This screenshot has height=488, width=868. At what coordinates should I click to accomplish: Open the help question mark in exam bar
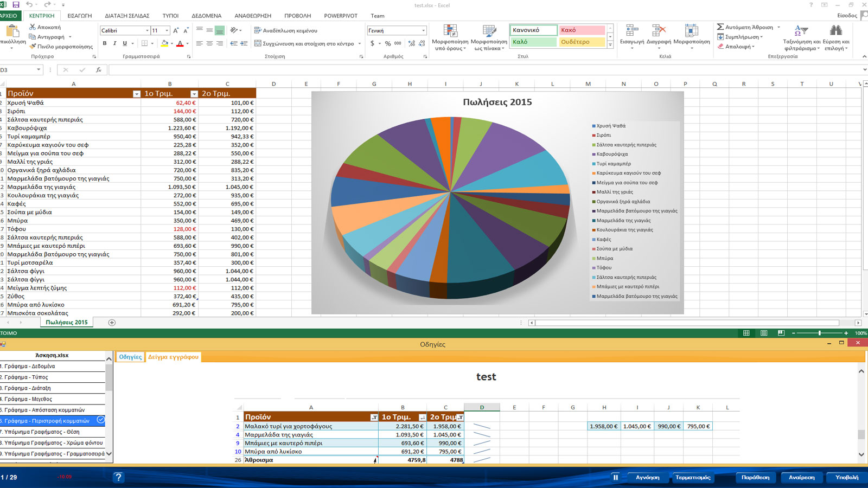pyautogui.click(x=118, y=477)
